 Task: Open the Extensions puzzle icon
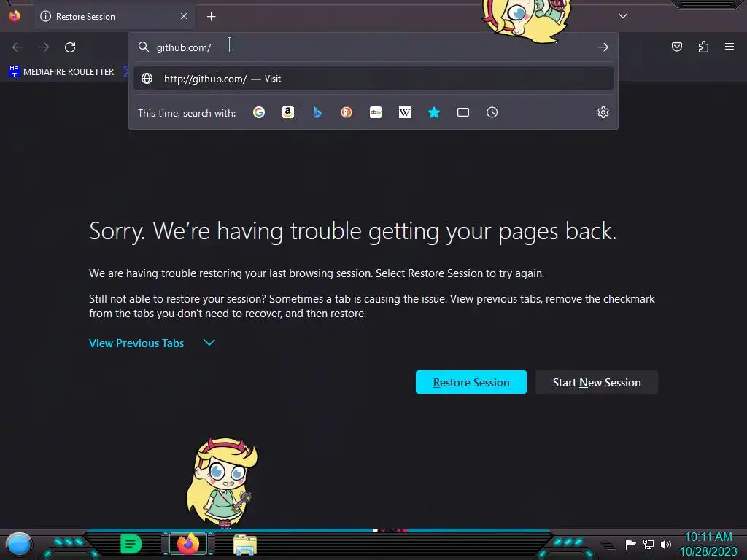pos(703,47)
